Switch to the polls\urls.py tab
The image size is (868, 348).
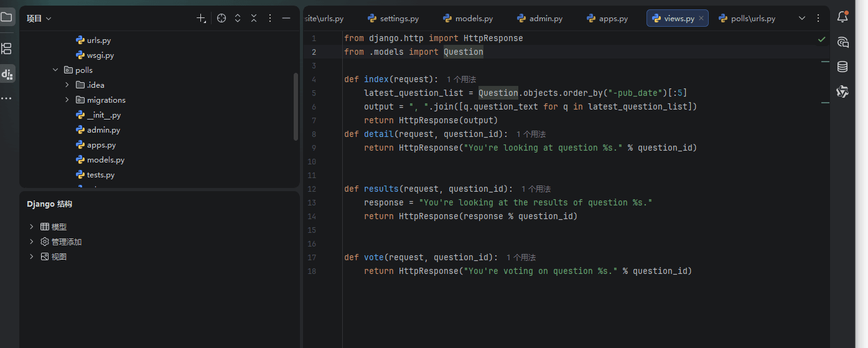point(747,19)
